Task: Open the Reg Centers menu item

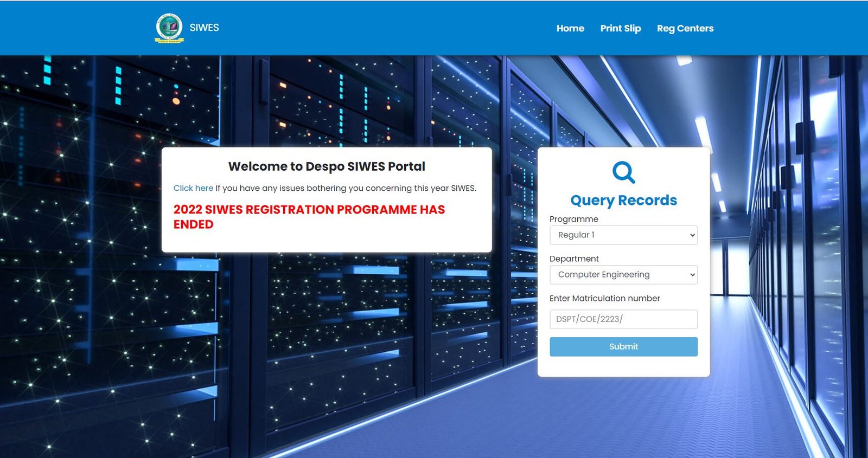Action: click(685, 28)
